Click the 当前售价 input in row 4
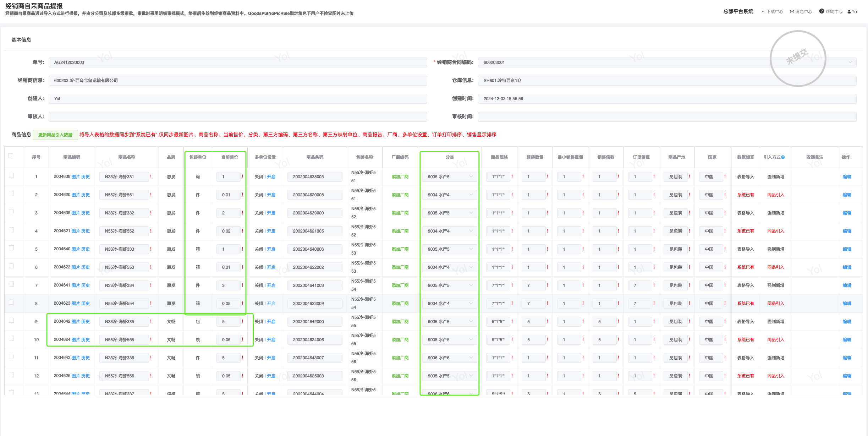The image size is (868, 436). click(228, 231)
